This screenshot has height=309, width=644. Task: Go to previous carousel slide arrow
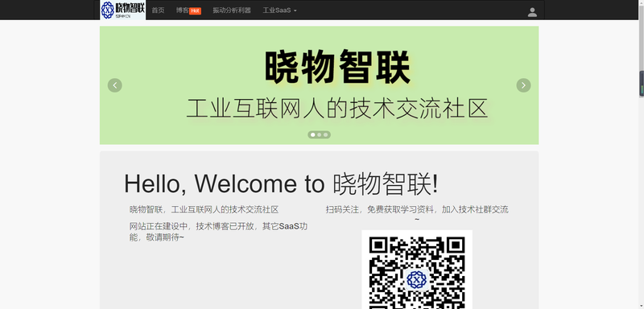[115, 85]
